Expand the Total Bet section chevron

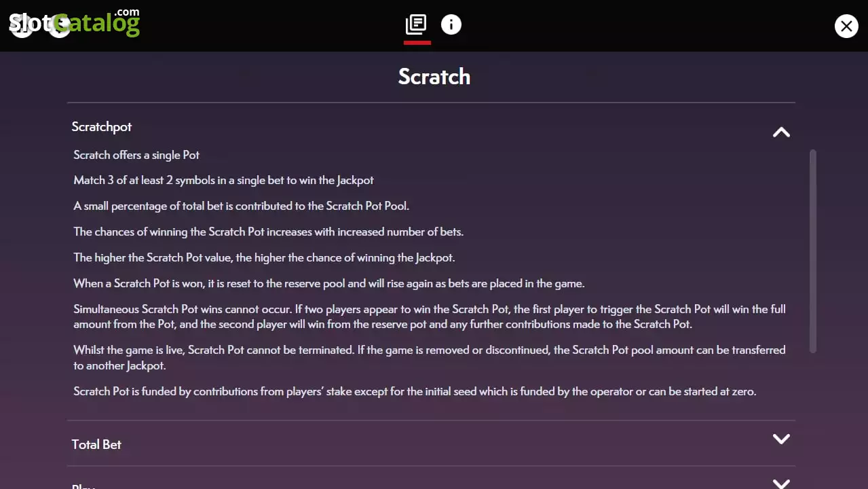point(781,439)
